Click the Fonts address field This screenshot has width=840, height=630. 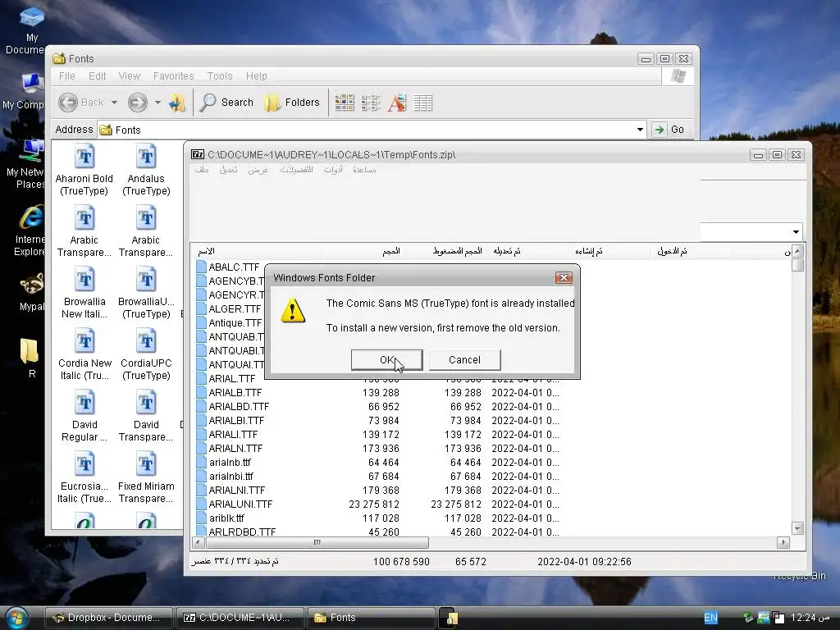[x=372, y=130]
